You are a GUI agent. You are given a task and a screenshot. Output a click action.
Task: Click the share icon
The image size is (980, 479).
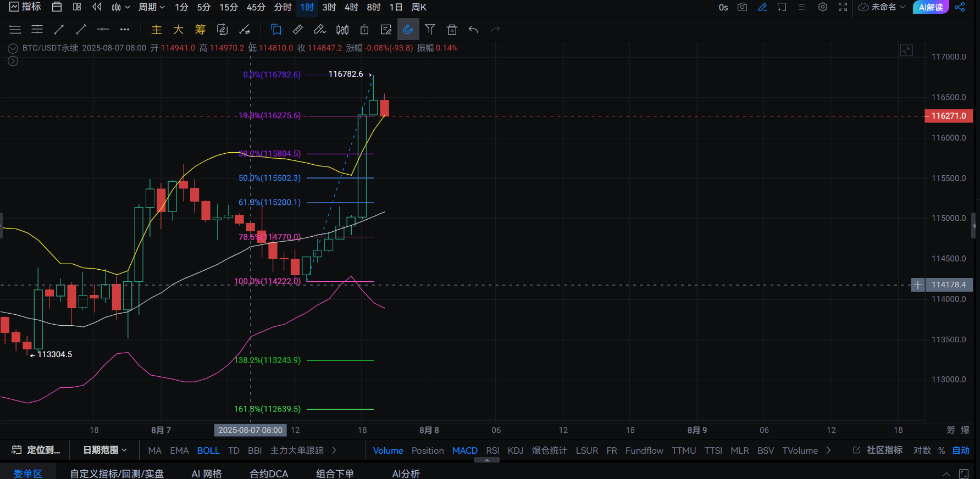(960, 7)
